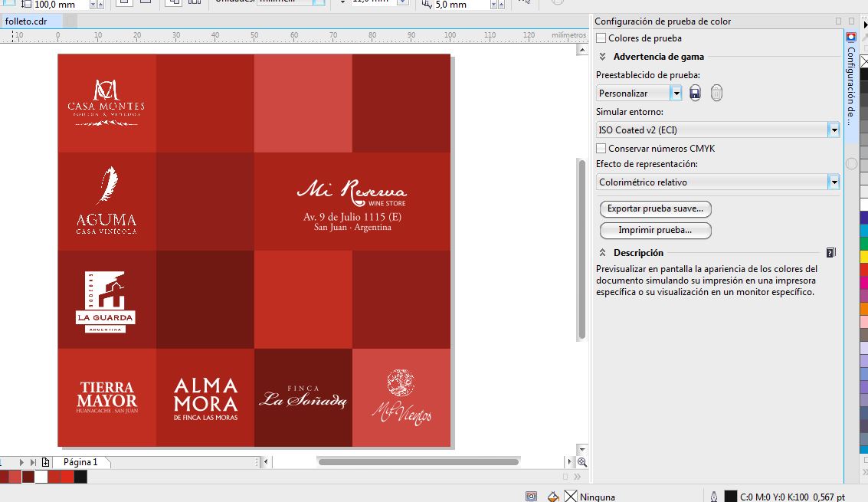Open the Descripción help icon
The image size is (868, 502).
[x=830, y=253]
